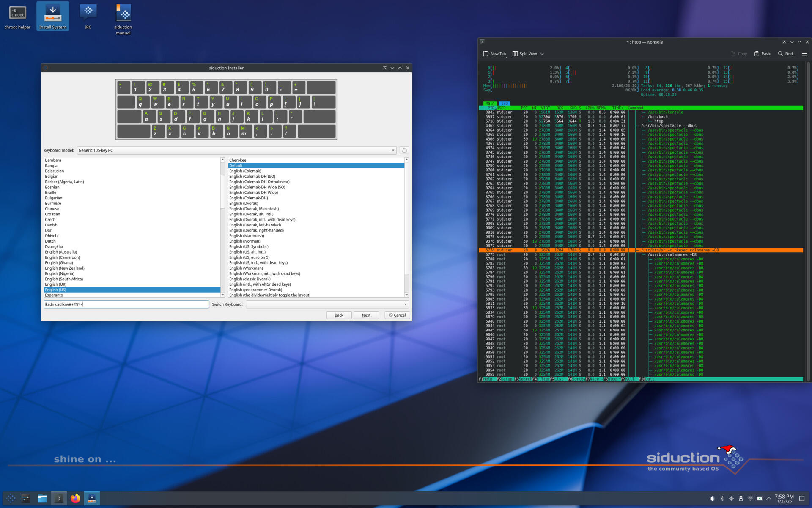Viewport: 812px width, 508px height.
Task: Open the application launcher in taskbar
Action: click(x=11, y=498)
